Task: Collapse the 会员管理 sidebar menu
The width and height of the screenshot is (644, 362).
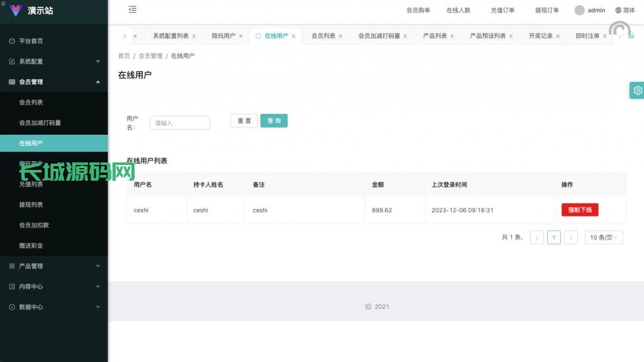Action: tap(53, 82)
